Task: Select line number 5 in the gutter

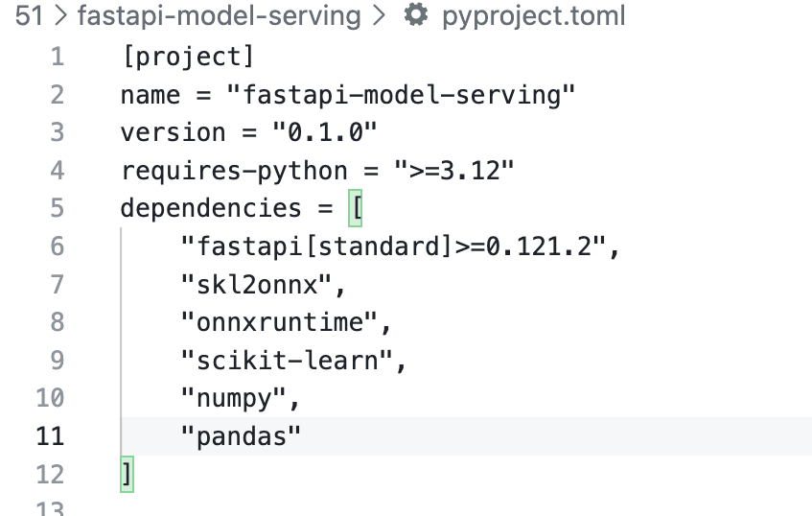Action: 57,208
